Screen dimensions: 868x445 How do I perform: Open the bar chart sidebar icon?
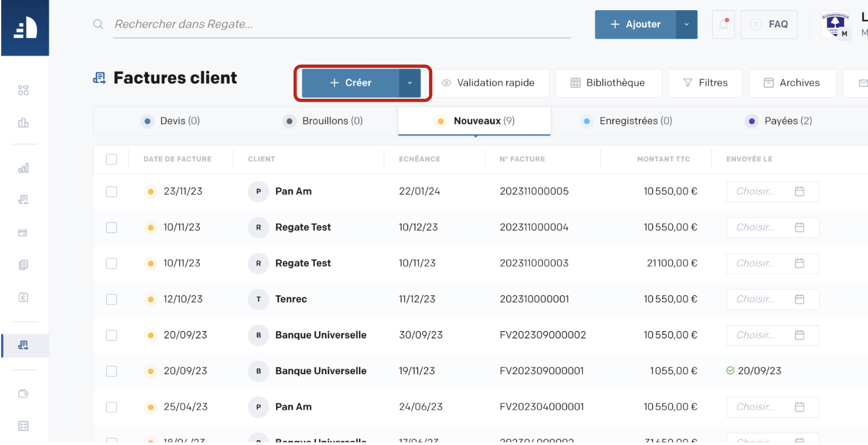click(23, 168)
